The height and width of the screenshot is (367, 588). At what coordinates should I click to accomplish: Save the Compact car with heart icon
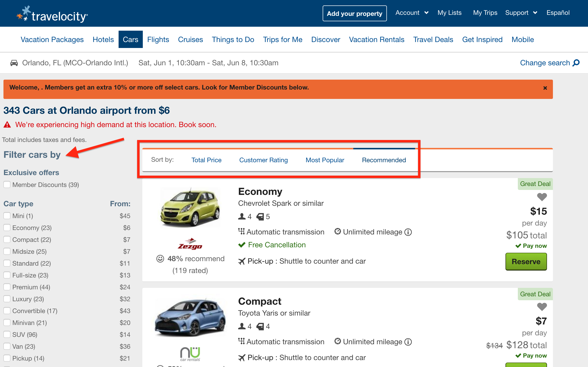click(x=542, y=307)
